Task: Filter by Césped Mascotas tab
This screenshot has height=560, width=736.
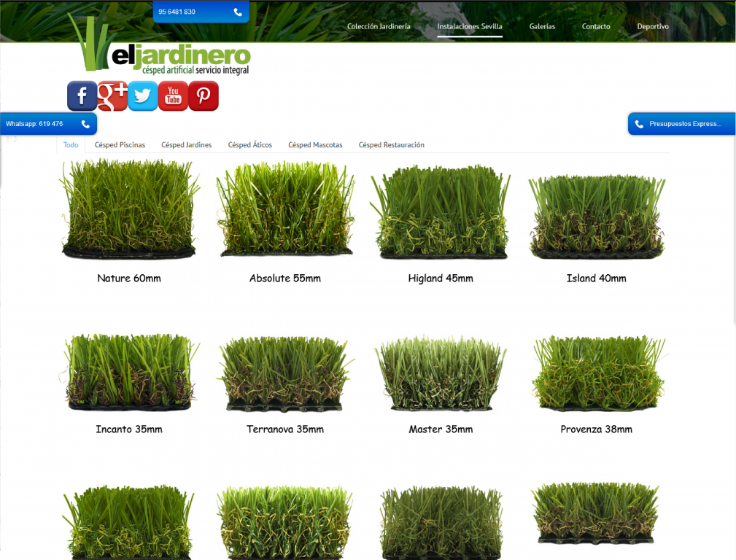Action: click(315, 145)
